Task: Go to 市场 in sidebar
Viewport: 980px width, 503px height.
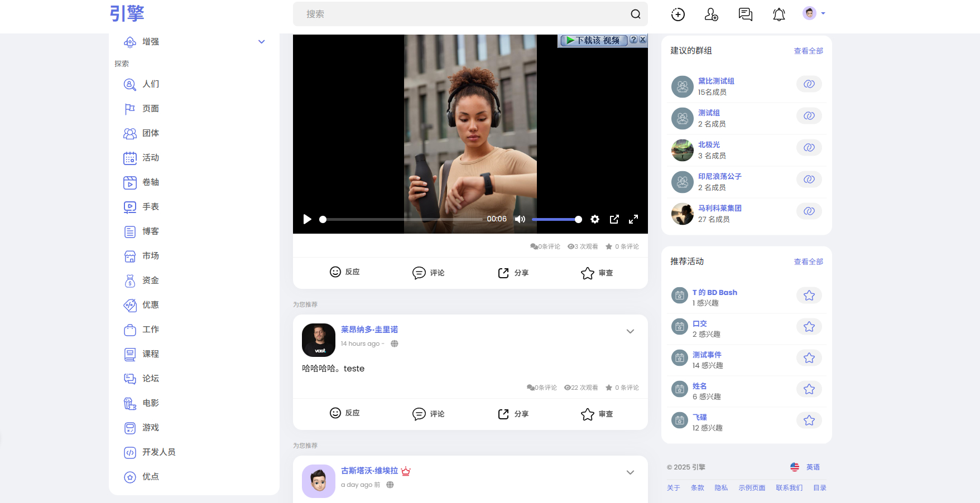Action: [150, 256]
